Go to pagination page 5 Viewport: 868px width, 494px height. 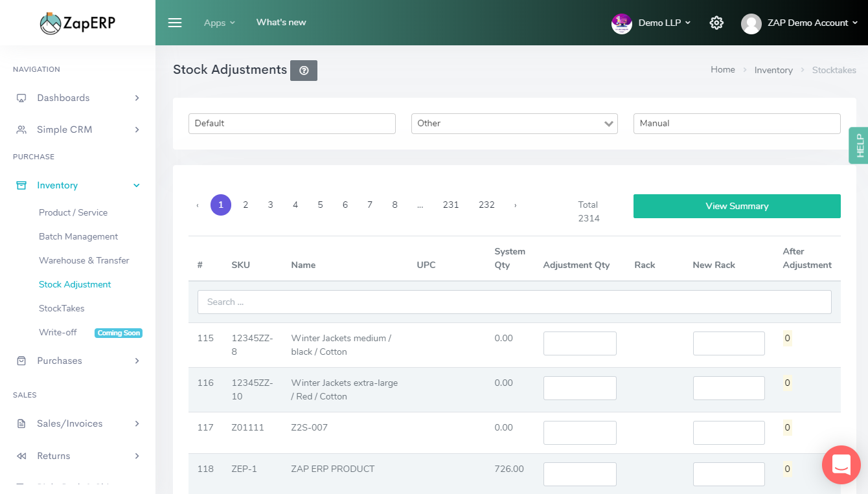320,205
